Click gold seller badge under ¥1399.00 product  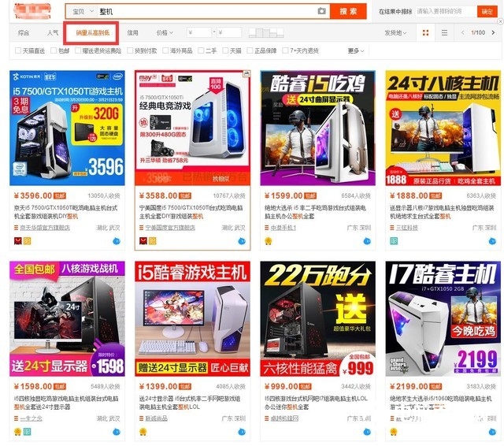tap(143, 432)
